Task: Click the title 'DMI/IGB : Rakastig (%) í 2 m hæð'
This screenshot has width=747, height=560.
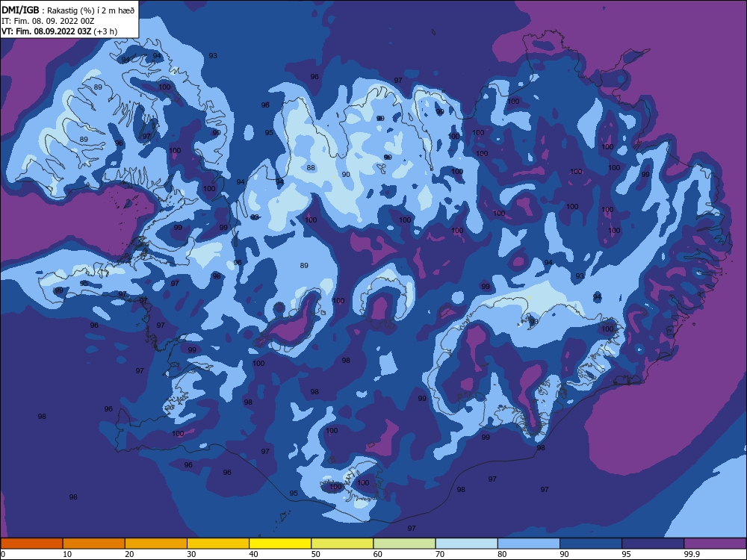Action: 68,10
